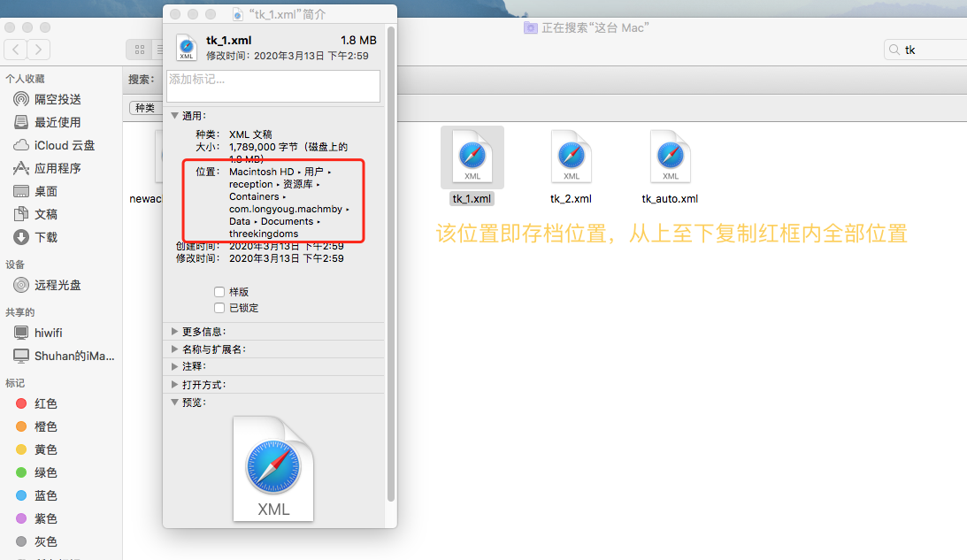967x560 pixels.
Task: Open shared computer hiwifi
Action: tap(38, 333)
